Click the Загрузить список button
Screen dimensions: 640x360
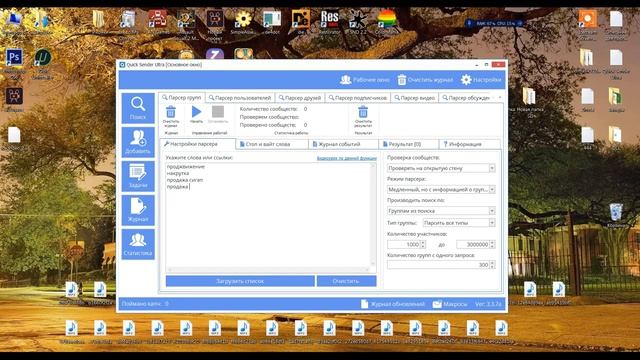240,281
